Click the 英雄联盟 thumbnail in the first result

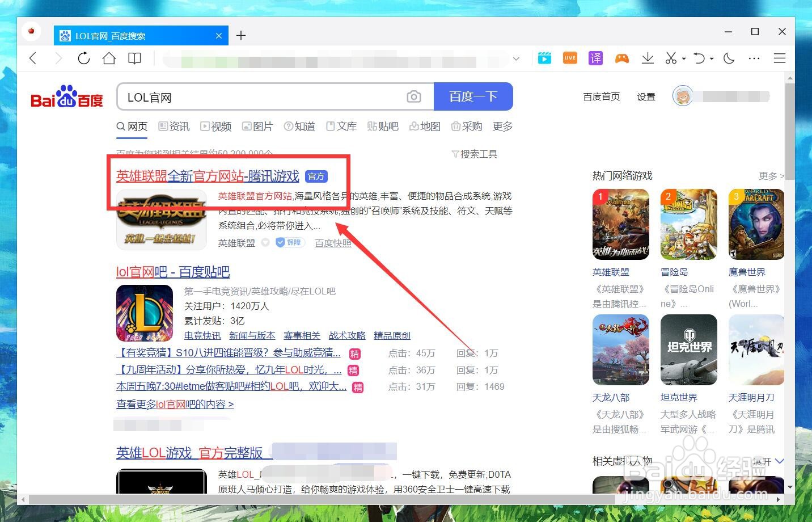click(x=161, y=220)
